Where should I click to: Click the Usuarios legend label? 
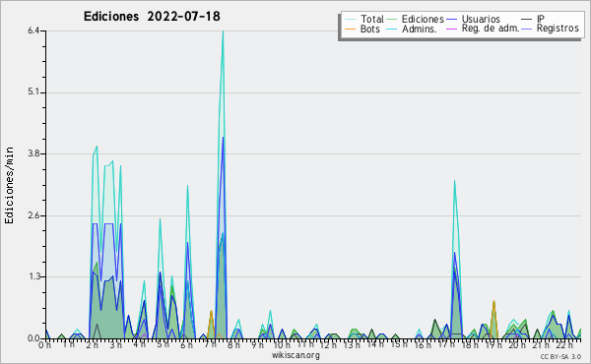(x=481, y=19)
